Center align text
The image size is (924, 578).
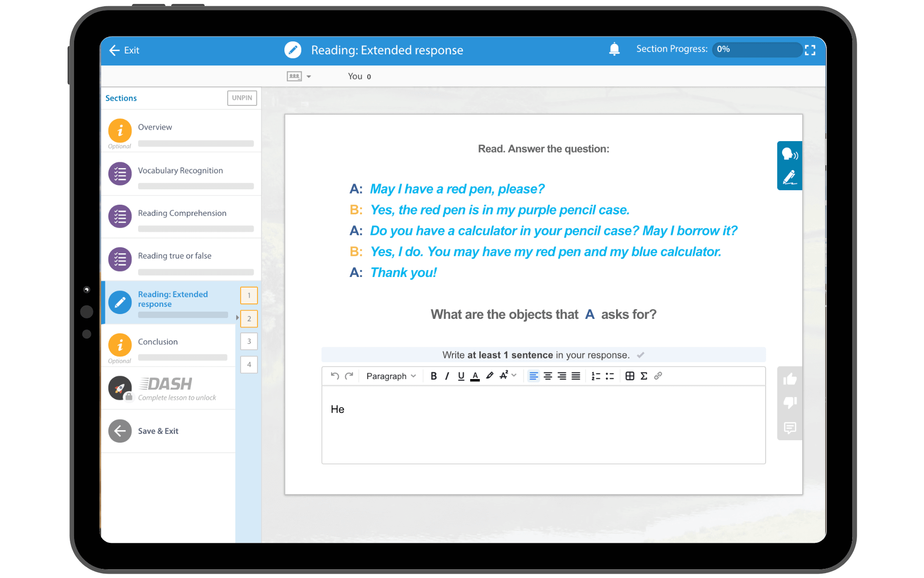pos(548,376)
